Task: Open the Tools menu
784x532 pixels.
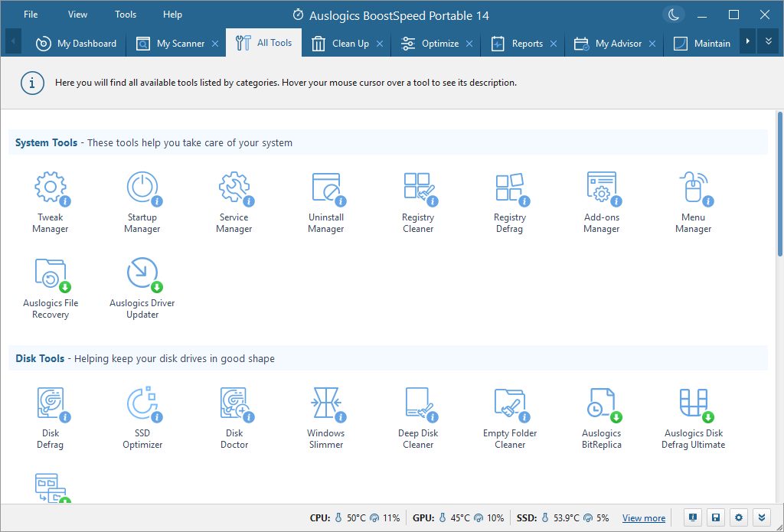Action: pyautogui.click(x=126, y=15)
